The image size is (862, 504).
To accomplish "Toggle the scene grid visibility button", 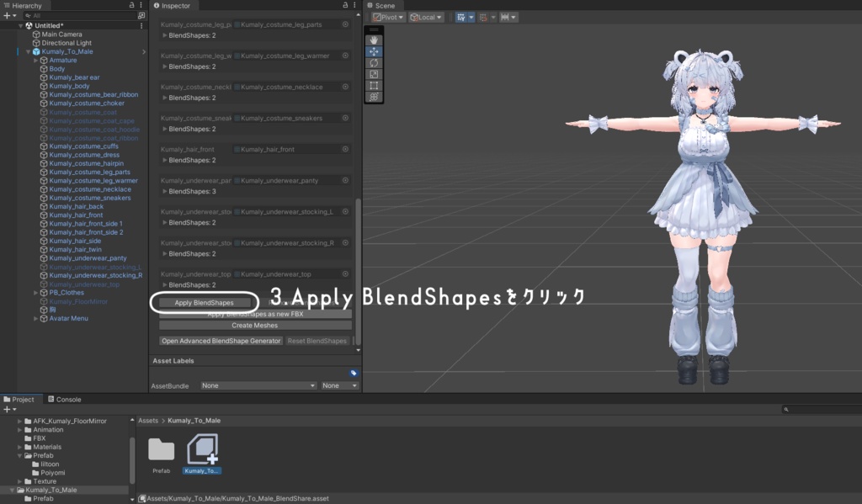I will (460, 17).
